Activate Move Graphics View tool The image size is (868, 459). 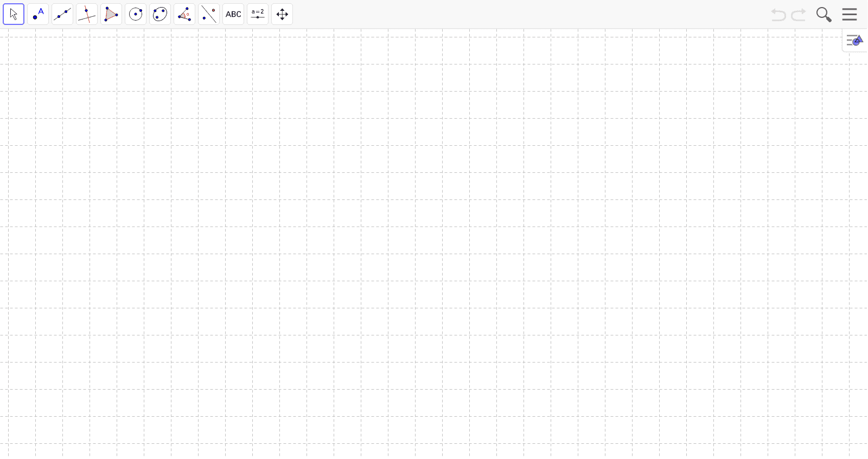[x=282, y=14]
